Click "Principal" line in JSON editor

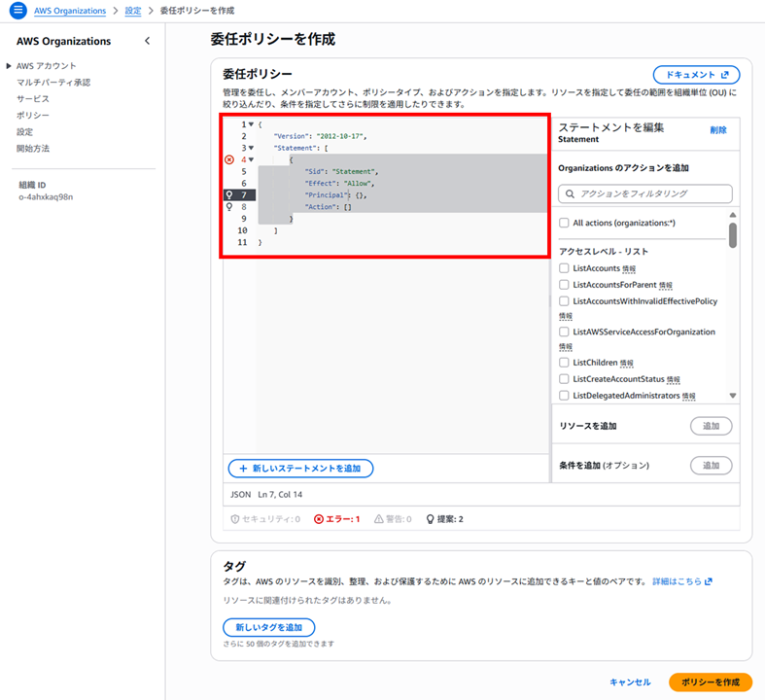point(335,195)
